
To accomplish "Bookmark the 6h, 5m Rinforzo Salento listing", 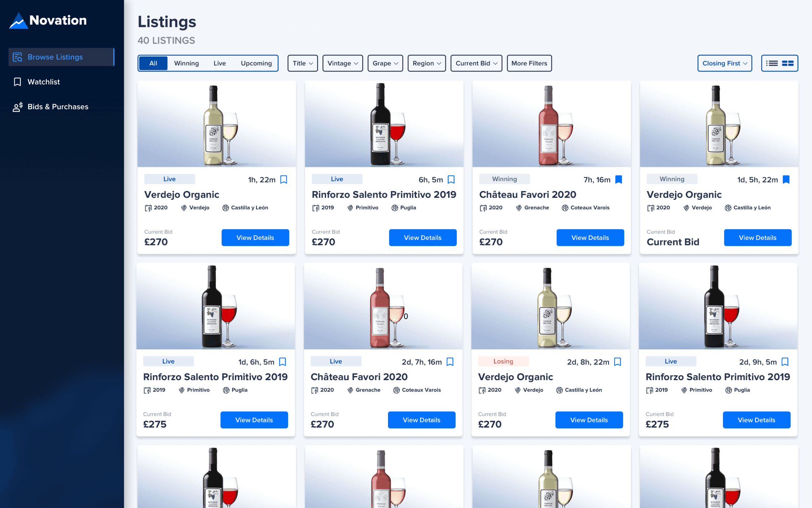I will pyautogui.click(x=451, y=179).
